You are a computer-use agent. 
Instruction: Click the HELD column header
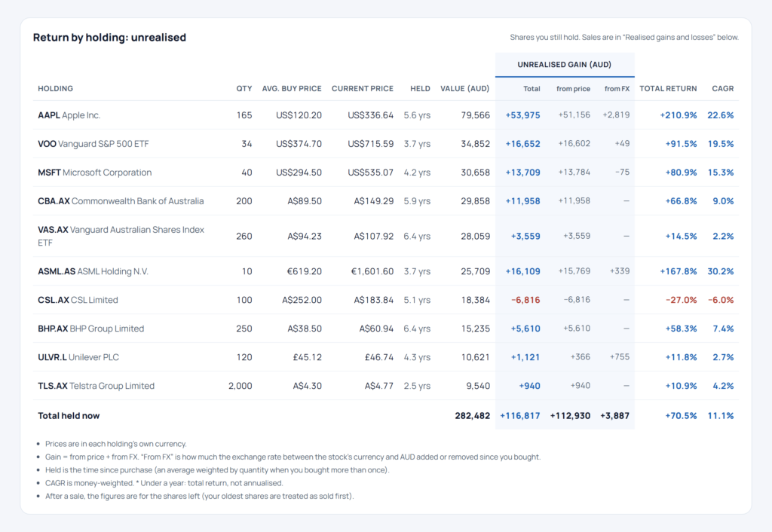click(x=420, y=89)
